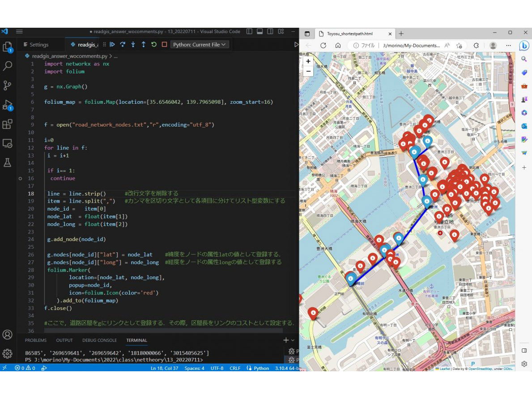Toggle the bottom panel layout button
This screenshot has height=399, width=532.
[x=260, y=32]
